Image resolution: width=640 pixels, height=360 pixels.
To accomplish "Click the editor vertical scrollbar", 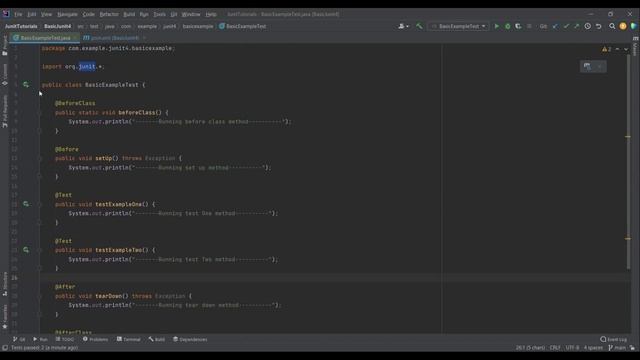I will (628, 162).
